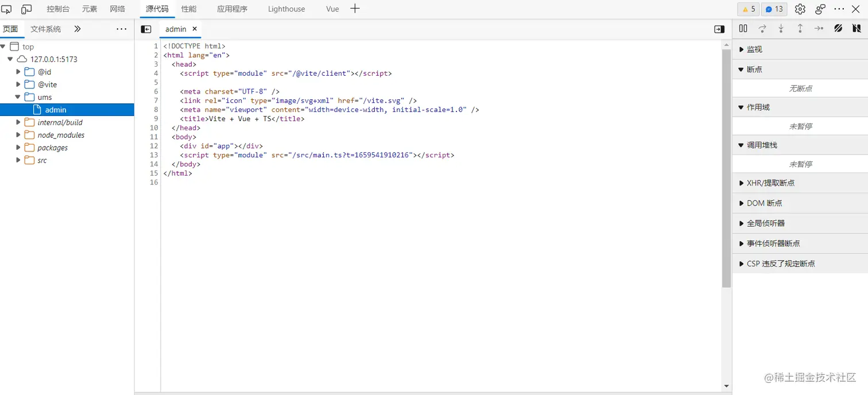Expand the node_modules folder

point(18,135)
